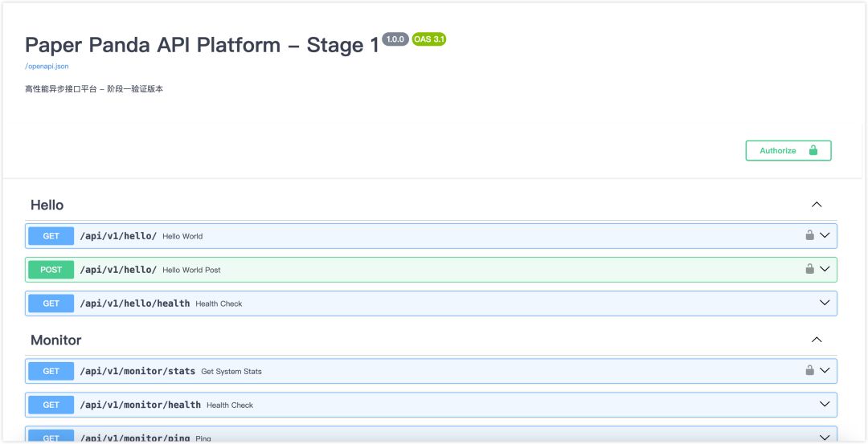Click the Monitor tag heading
Screen dimensions: 868x444
pyautogui.click(x=56, y=340)
